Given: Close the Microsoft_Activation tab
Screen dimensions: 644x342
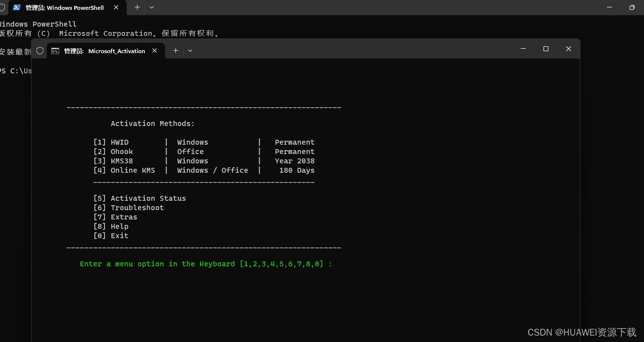Looking at the screenshot, I should click(x=155, y=50).
